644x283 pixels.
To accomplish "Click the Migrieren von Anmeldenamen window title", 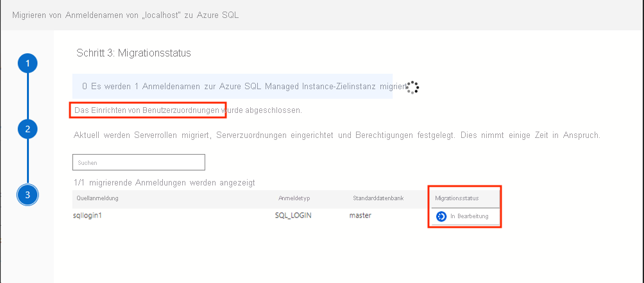I will pyautogui.click(x=125, y=15).
